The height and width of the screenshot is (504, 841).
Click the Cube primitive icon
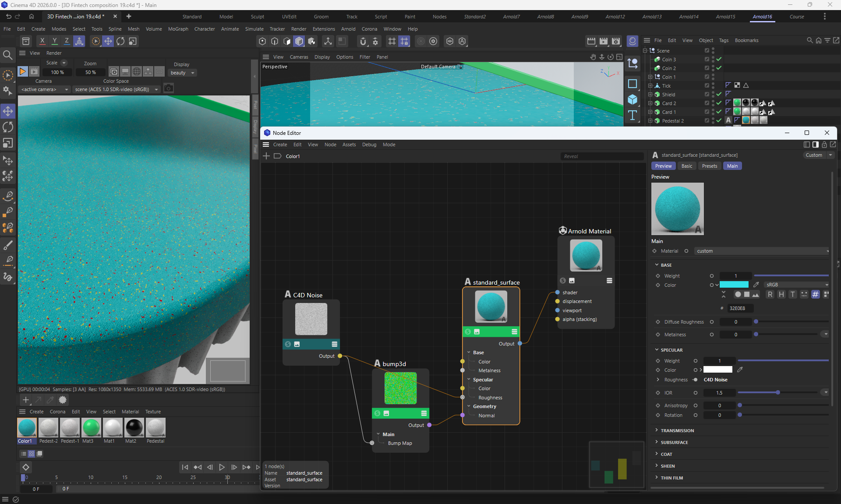(633, 99)
